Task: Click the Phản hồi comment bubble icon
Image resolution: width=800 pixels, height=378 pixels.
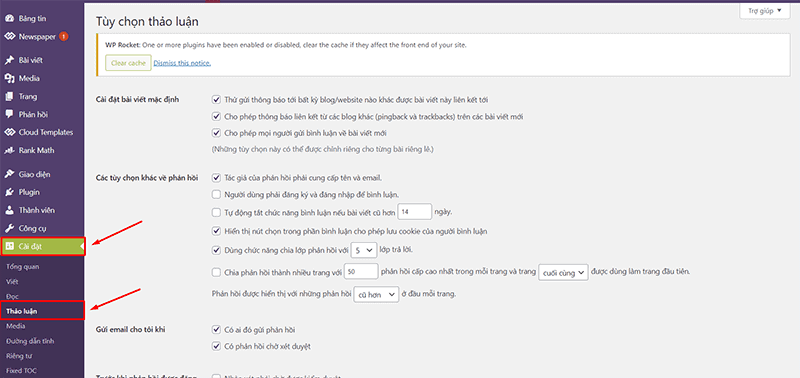Action: point(9,114)
